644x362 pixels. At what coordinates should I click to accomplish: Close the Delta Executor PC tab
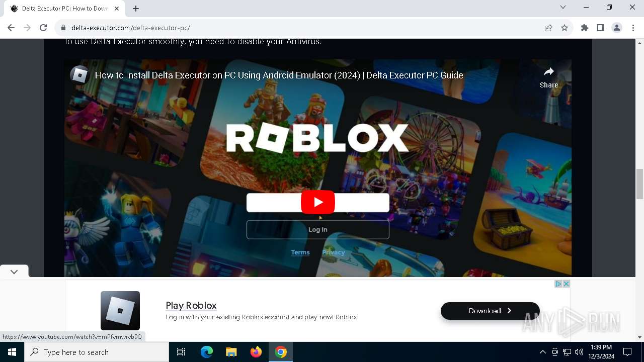coord(117,8)
